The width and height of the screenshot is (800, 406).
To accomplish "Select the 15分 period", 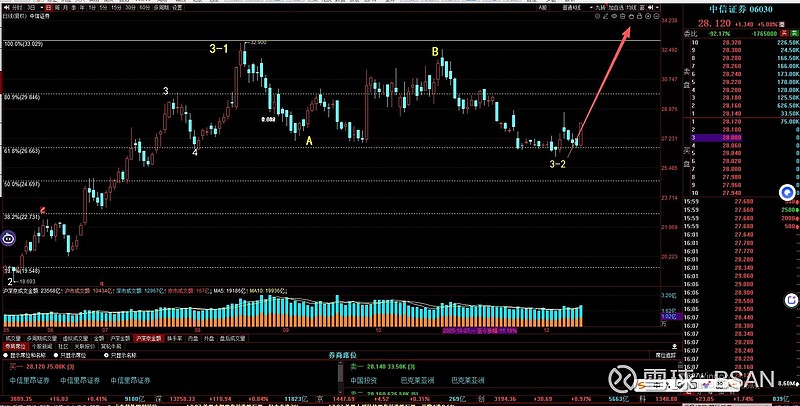I will pyautogui.click(x=116, y=8).
